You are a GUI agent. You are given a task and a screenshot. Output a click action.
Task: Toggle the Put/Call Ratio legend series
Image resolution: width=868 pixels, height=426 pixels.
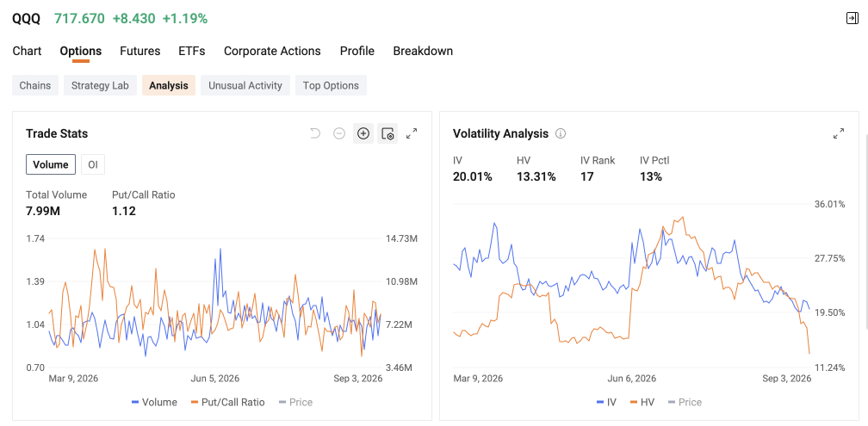pyautogui.click(x=227, y=402)
